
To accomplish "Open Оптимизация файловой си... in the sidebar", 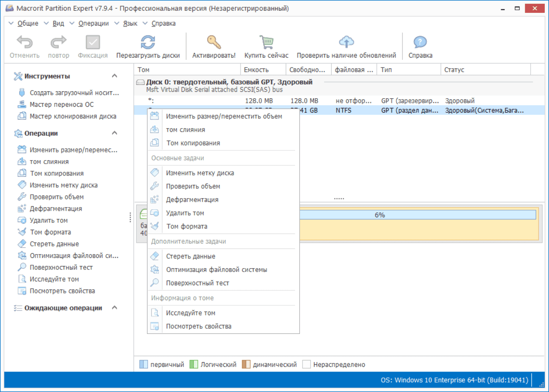I will pyautogui.click(x=68, y=256).
